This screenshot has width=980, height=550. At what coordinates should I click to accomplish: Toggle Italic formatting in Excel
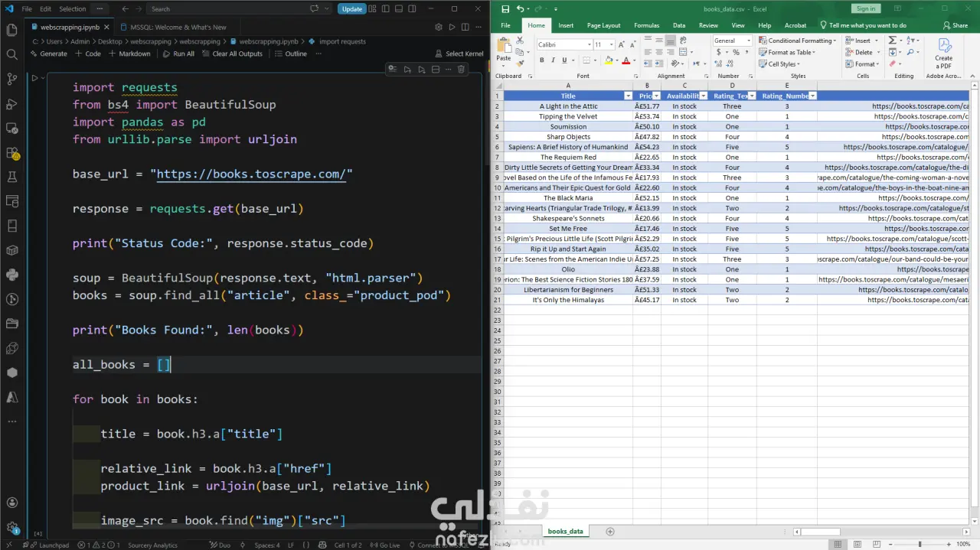(x=553, y=60)
